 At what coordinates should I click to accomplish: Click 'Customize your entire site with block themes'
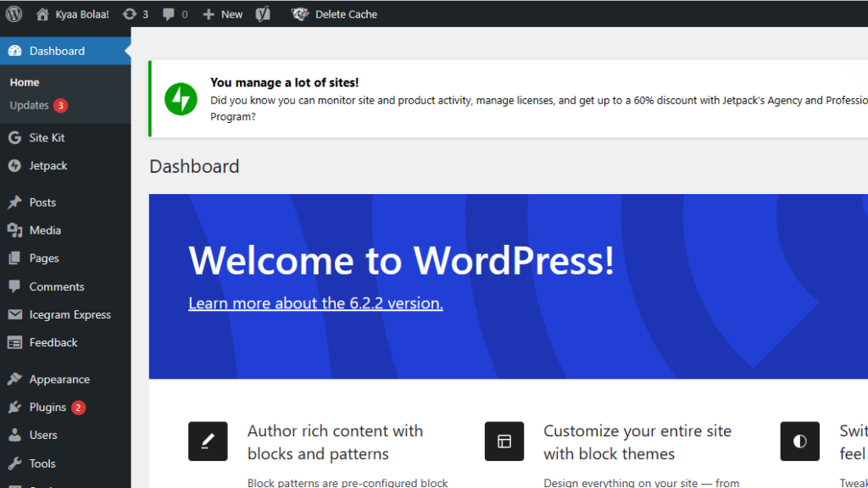[x=637, y=442]
